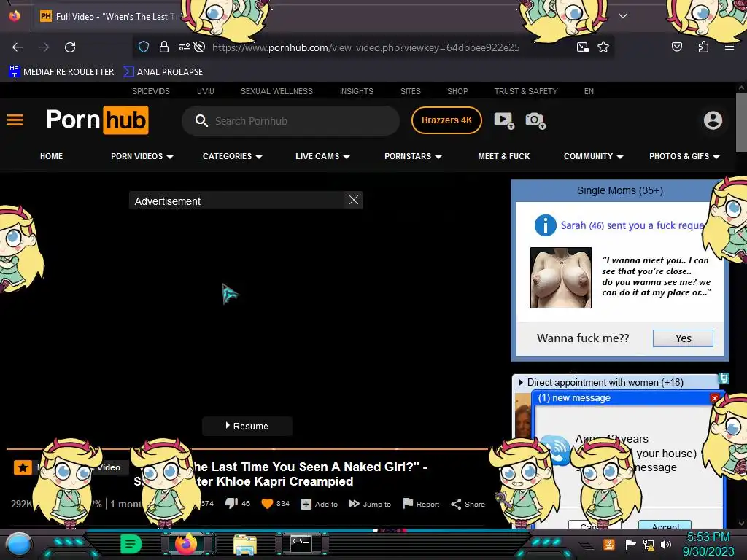The image size is (747, 560).
Task: Open the Start orb on the taskbar
Action: pos(18,545)
